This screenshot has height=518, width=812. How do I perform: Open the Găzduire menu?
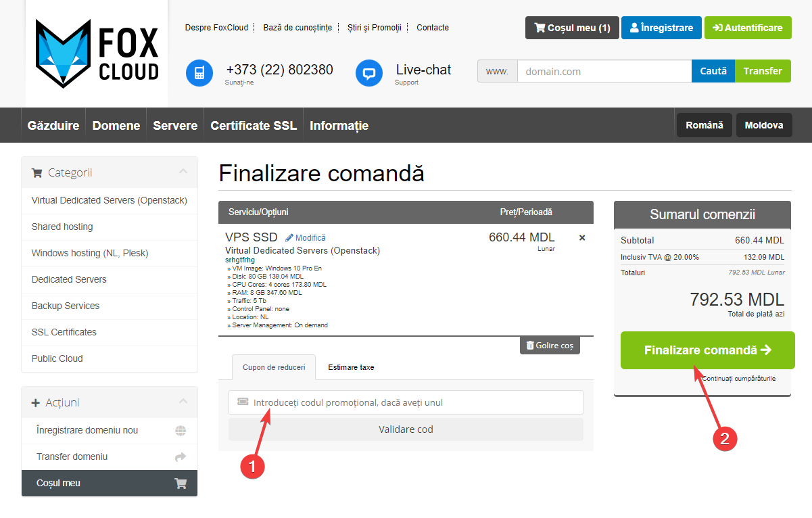point(53,126)
